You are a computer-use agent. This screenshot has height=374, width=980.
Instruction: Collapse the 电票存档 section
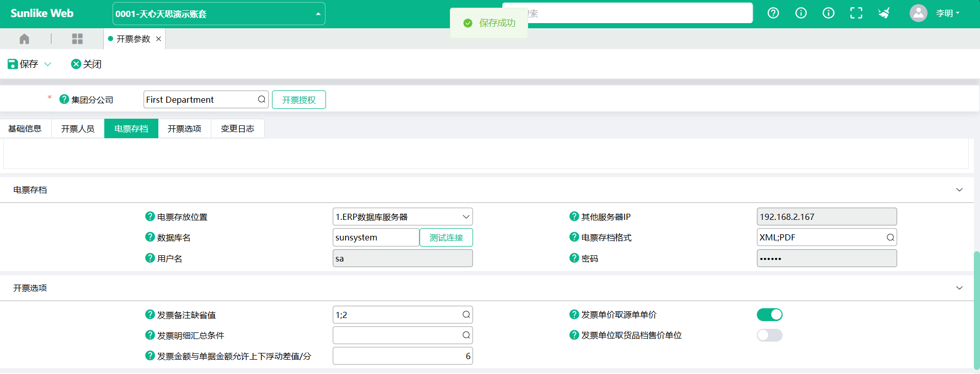click(x=959, y=190)
